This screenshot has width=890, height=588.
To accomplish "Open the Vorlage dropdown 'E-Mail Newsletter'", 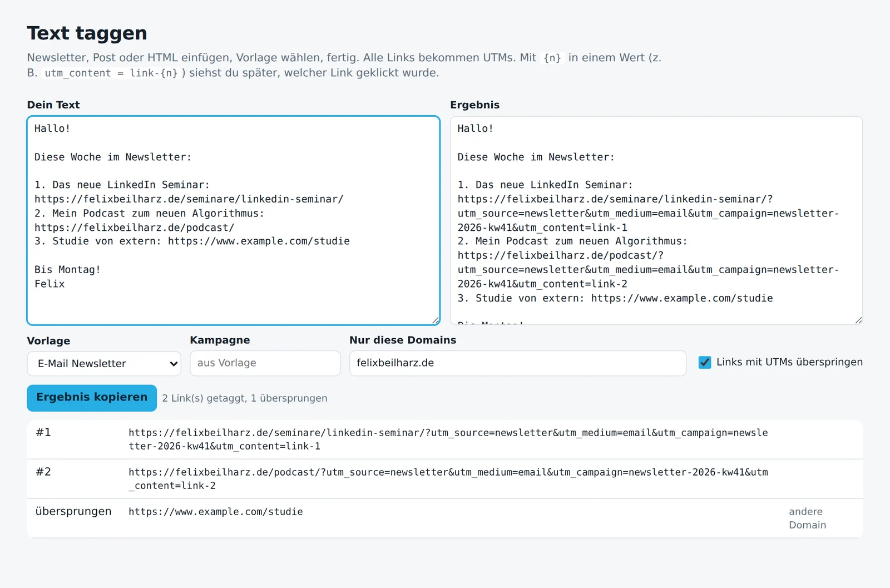I will coord(104,364).
